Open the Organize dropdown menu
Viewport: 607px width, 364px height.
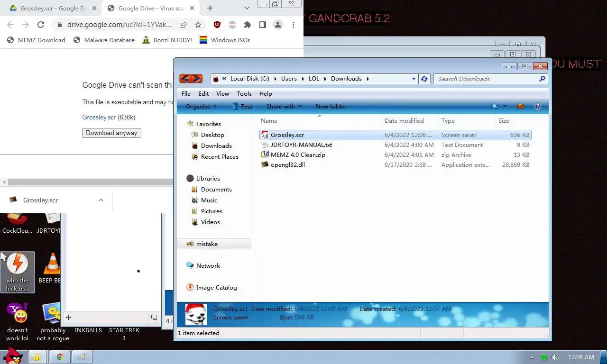(201, 106)
